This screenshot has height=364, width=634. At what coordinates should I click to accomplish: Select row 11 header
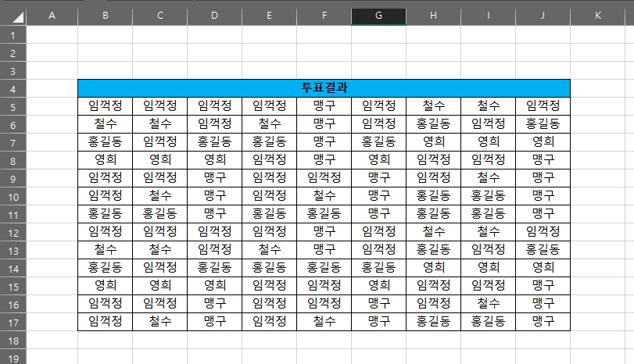click(13, 215)
